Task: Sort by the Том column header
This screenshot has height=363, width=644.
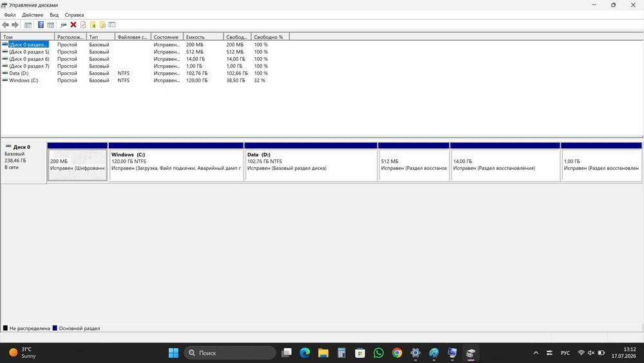Action: 28,37
